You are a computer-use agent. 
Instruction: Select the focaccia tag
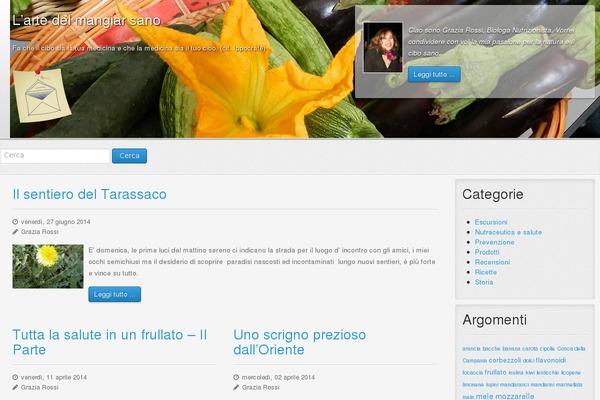coord(473,372)
